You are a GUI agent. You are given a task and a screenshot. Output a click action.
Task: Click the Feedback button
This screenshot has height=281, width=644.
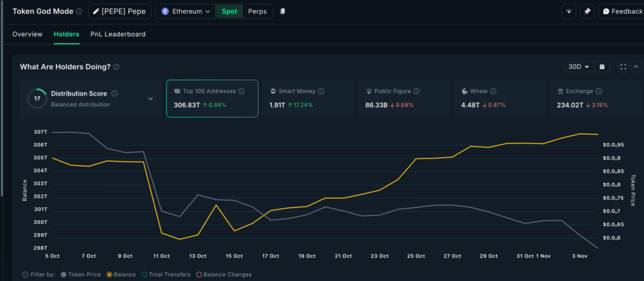[621, 11]
